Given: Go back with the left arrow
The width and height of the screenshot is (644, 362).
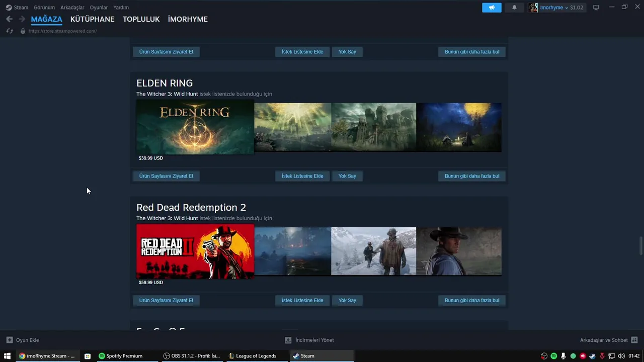Looking at the screenshot, I should point(9,19).
